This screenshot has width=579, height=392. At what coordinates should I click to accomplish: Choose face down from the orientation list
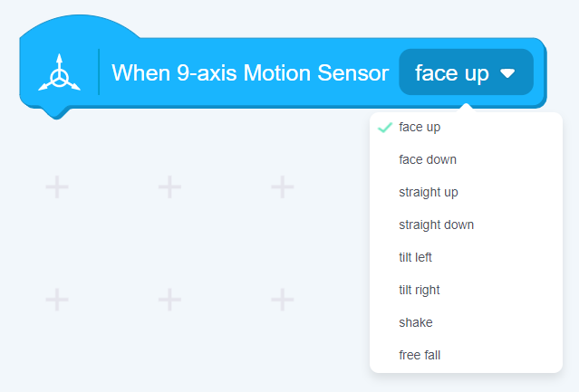coord(428,160)
